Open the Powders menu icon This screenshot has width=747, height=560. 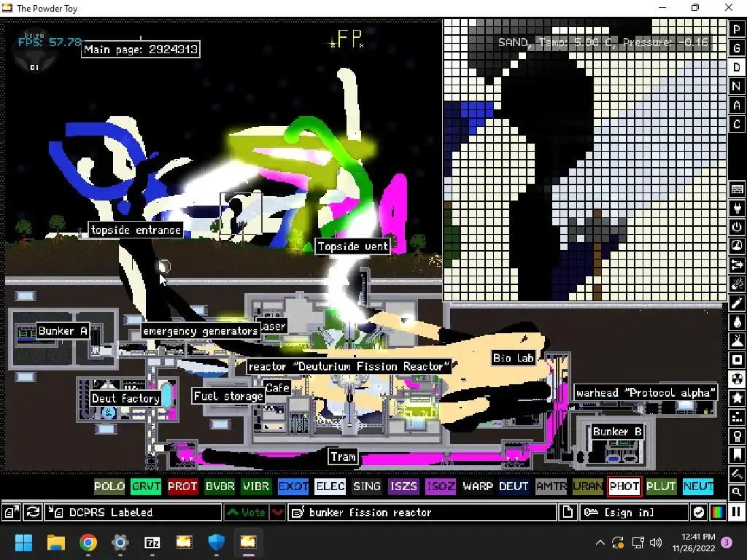737,341
